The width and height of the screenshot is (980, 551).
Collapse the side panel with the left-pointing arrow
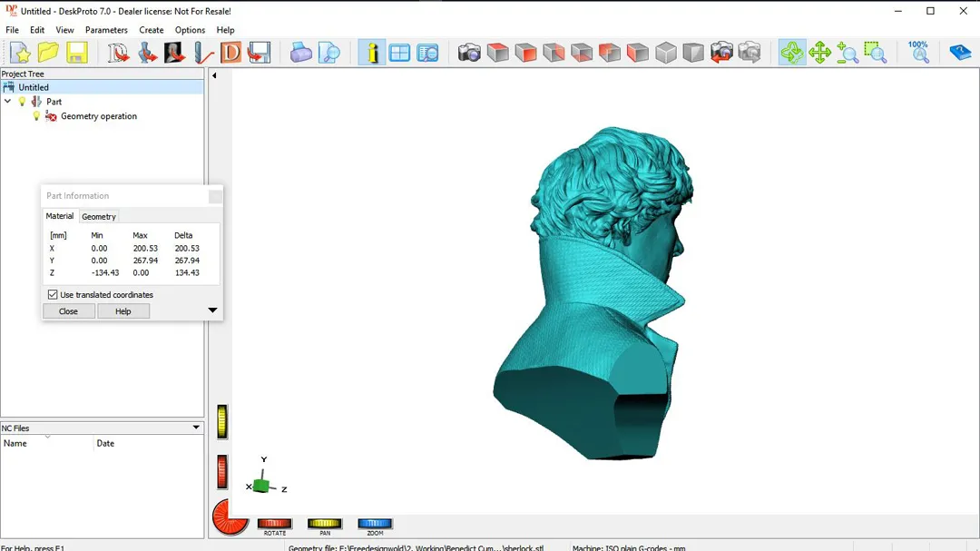click(x=214, y=75)
